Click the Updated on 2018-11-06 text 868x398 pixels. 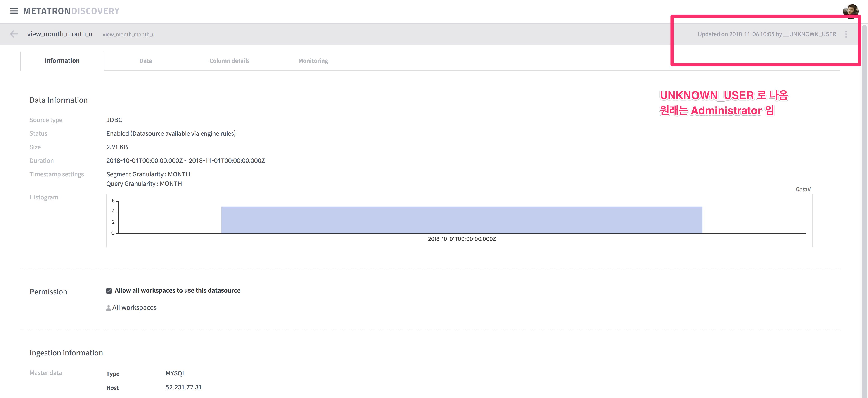pyautogui.click(x=767, y=34)
